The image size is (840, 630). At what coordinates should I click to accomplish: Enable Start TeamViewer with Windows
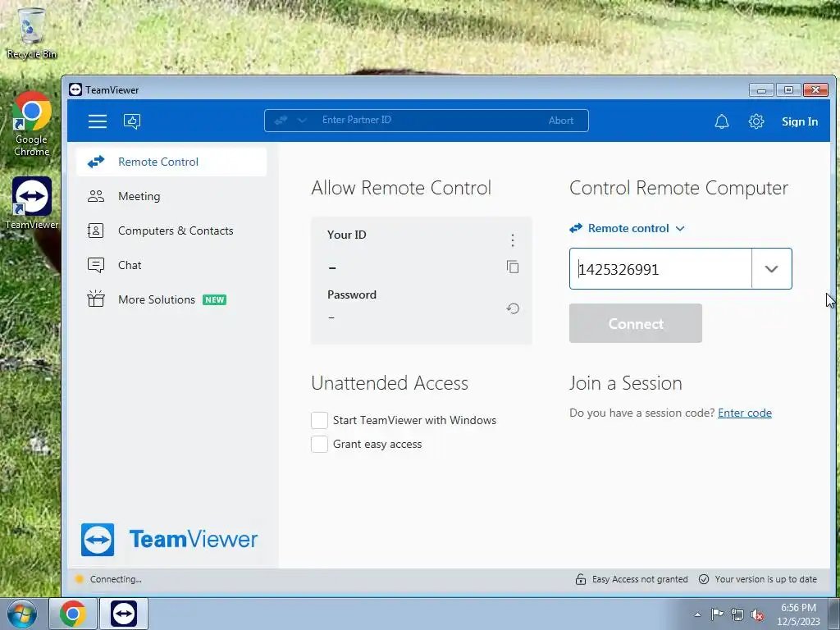(319, 421)
